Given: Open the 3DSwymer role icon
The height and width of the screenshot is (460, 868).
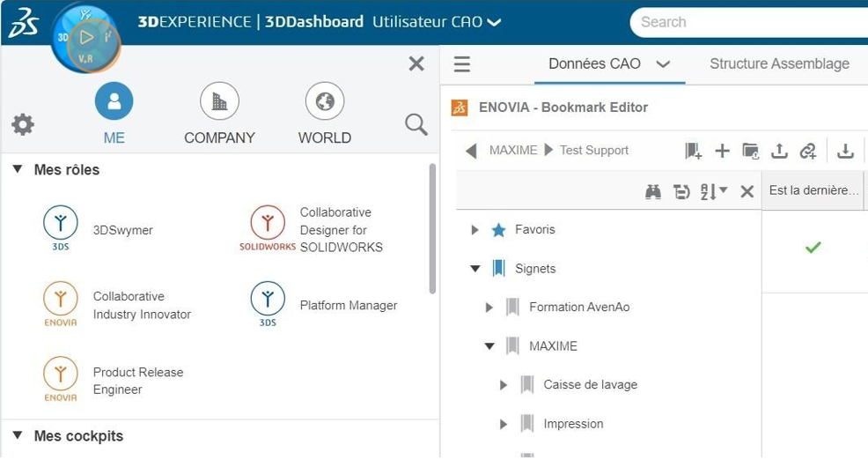Looking at the screenshot, I should [61, 227].
